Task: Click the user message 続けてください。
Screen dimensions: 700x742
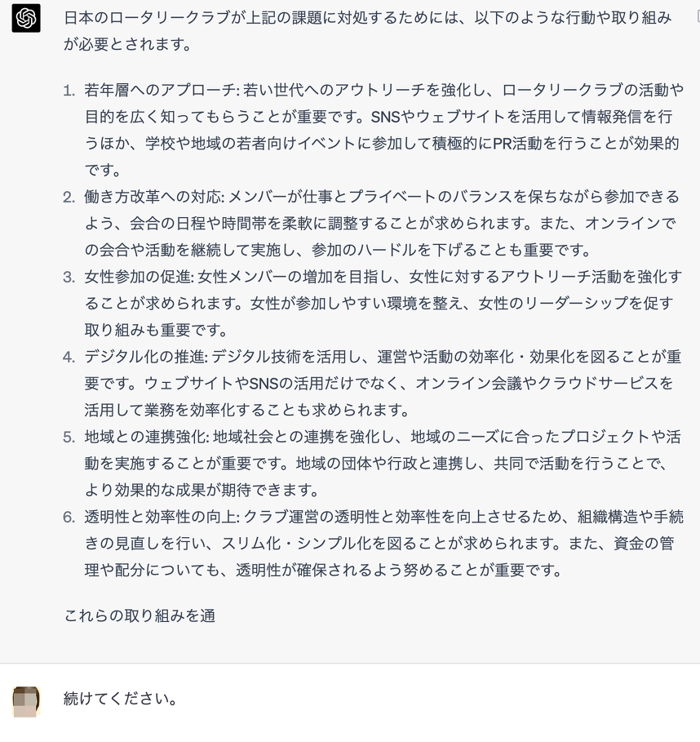Action: pyautogui.click(x=121, y=700)
